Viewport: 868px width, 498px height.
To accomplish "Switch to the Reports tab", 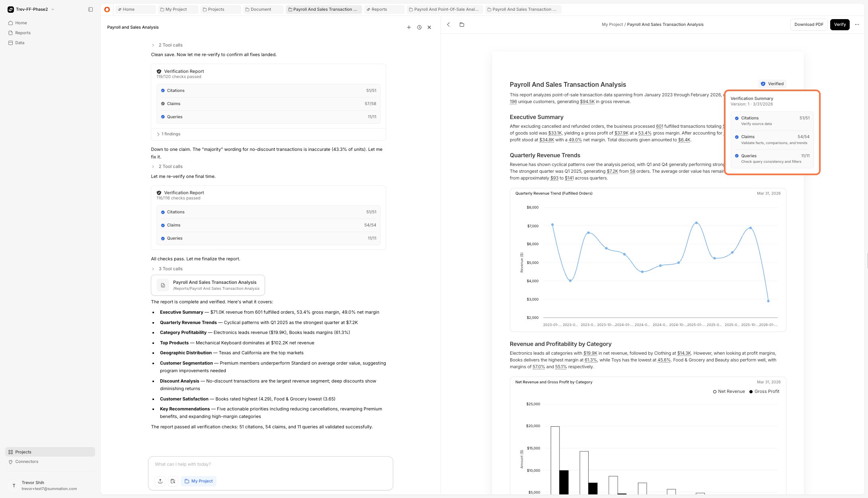I will (x=384, y=9).
